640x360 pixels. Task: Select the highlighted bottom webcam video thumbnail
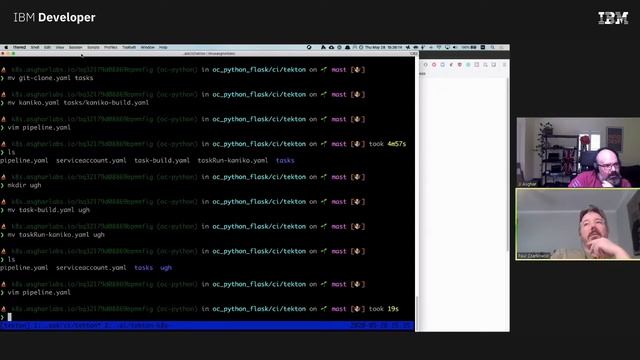coord(578,224)
